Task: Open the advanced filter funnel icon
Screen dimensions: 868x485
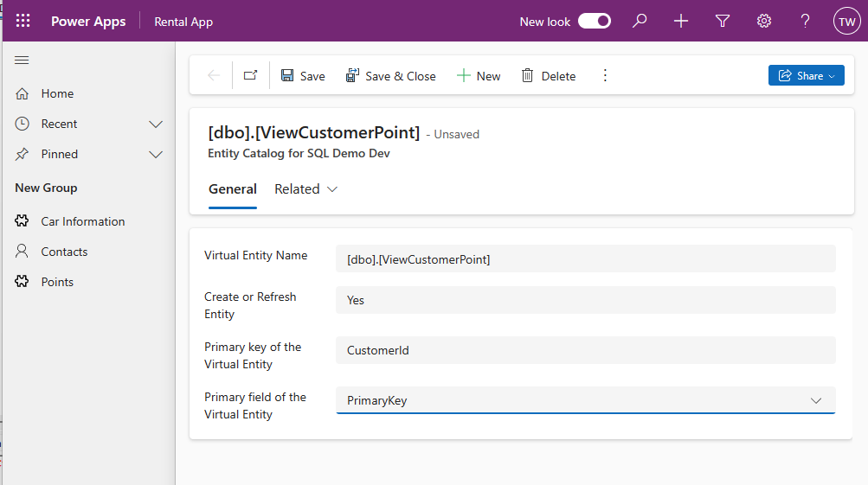Action: coord(723,21)
